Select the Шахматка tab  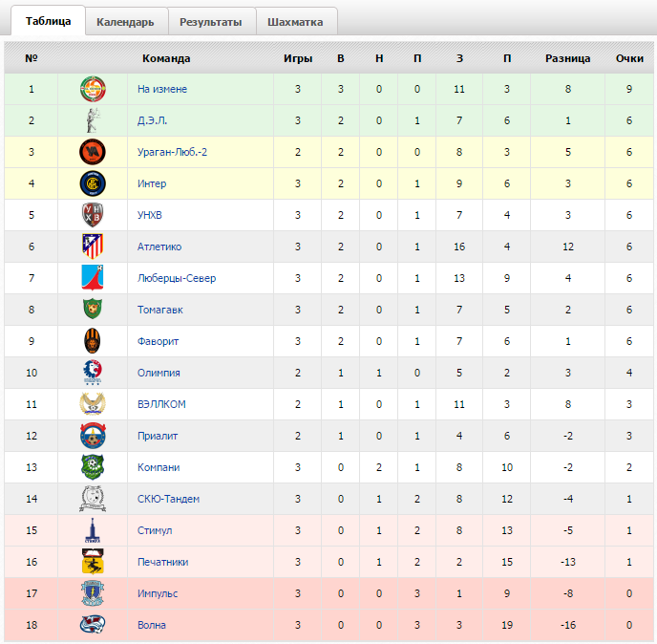click(x=295, y=22)
